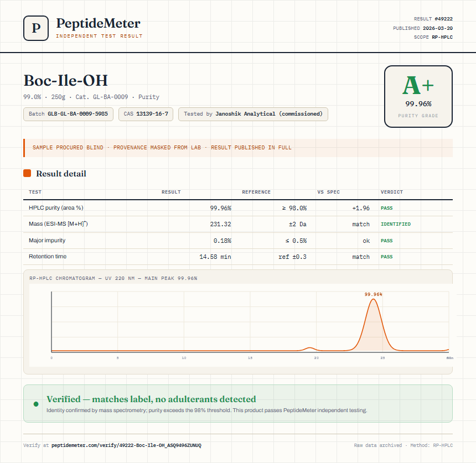
Task: Click the PeptideMeter brand title
Action: click(99, 23)
